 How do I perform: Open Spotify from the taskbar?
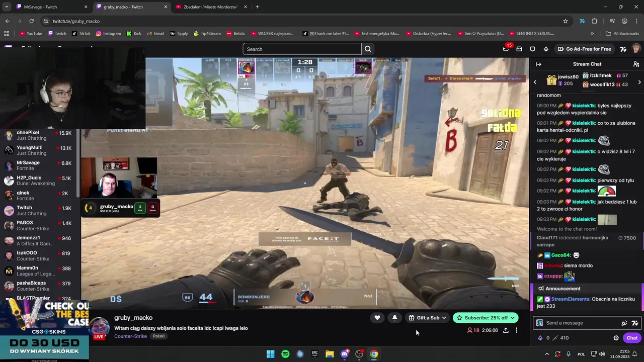click(285, 354)
